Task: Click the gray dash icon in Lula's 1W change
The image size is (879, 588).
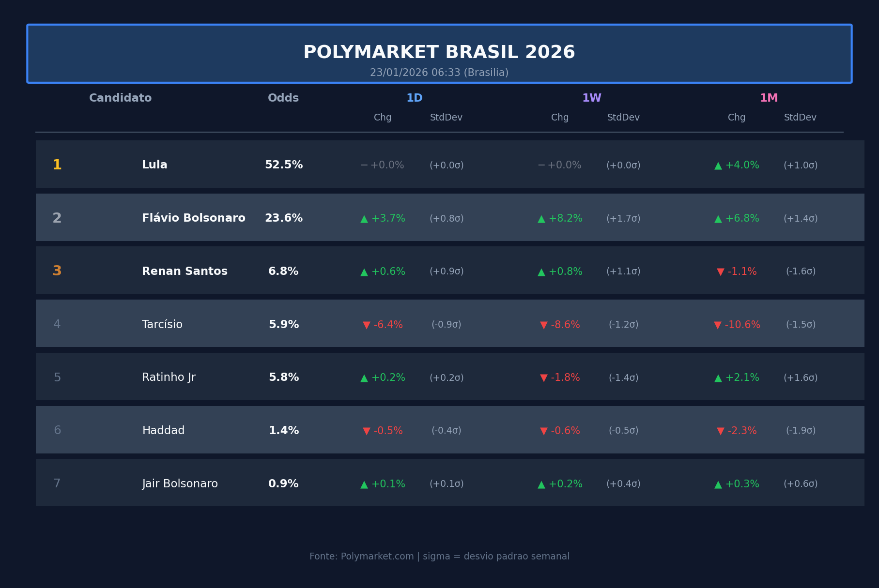Action: [541, 166]
